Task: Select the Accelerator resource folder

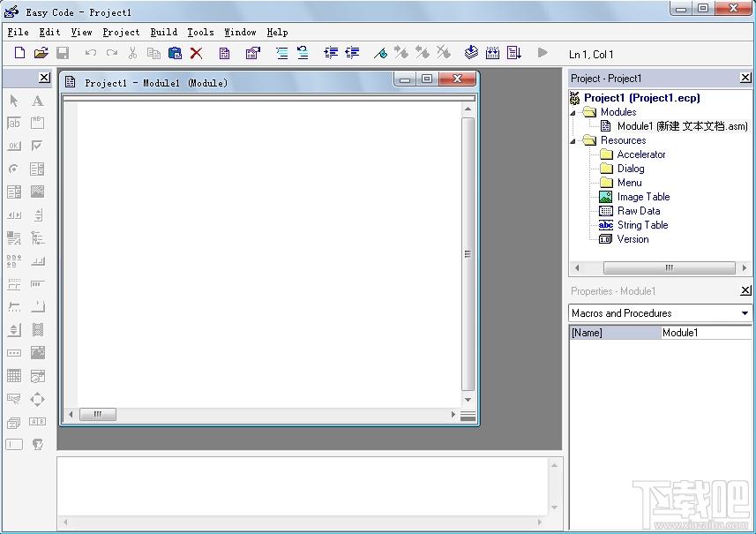Action: (x=641, y=154)
